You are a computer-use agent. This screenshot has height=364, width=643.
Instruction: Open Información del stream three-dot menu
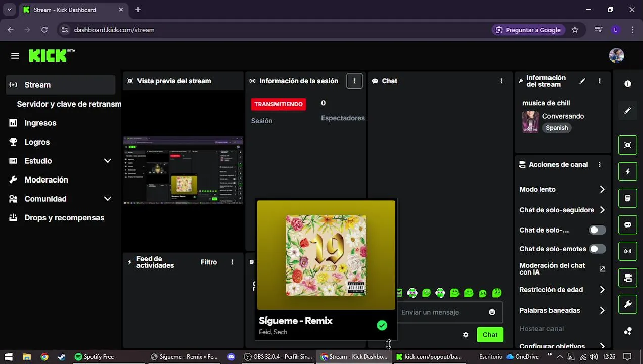[x=600, y=81]
